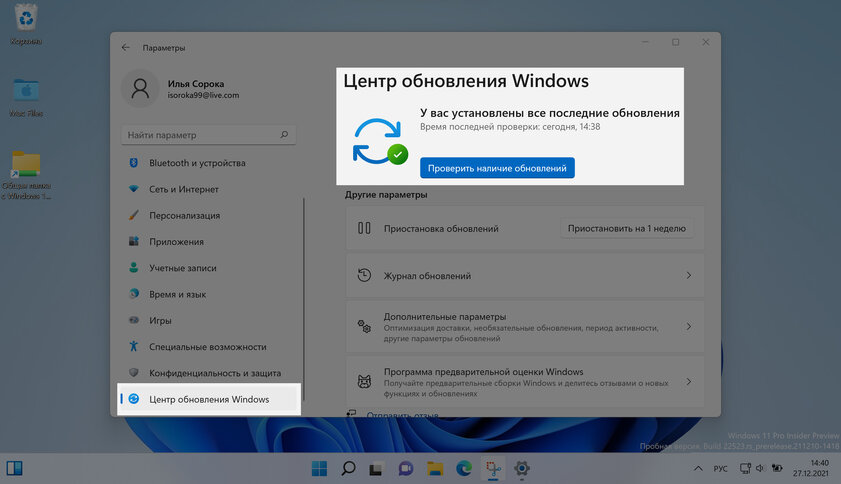Click the isoroka99@live.com account email
841x484 pixels.
click(203, 95)
